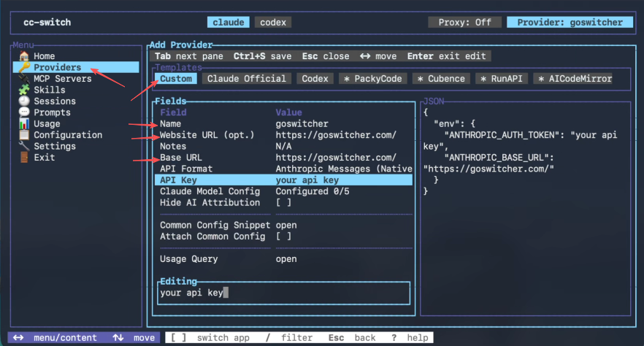This screenshot has width=644, height=346.
Task: Click the menu/content hint in footer
Action: [x=55, y=338]
